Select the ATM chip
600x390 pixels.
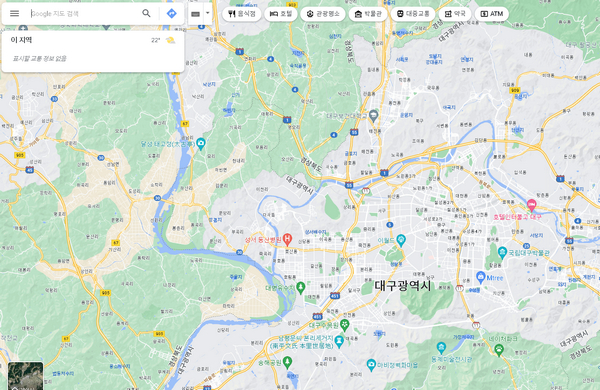tap(492, 14)
